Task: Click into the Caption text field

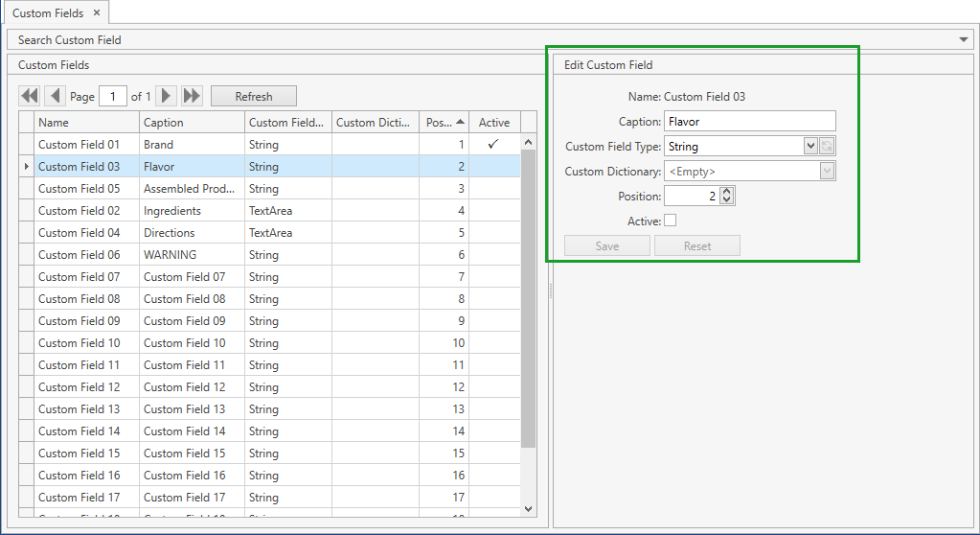Action: [x=749, y=122]
